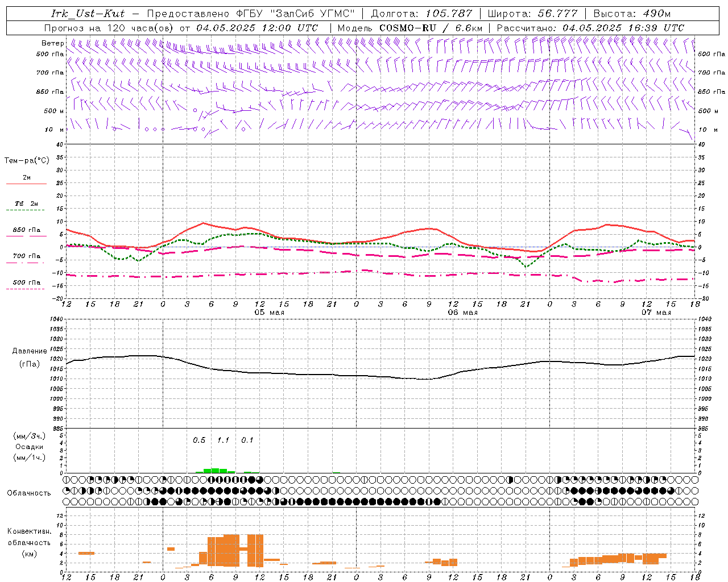Click the longitude value "Долгота: 105.787"
This screenshot has height=582, width=728.
[421, 14]
